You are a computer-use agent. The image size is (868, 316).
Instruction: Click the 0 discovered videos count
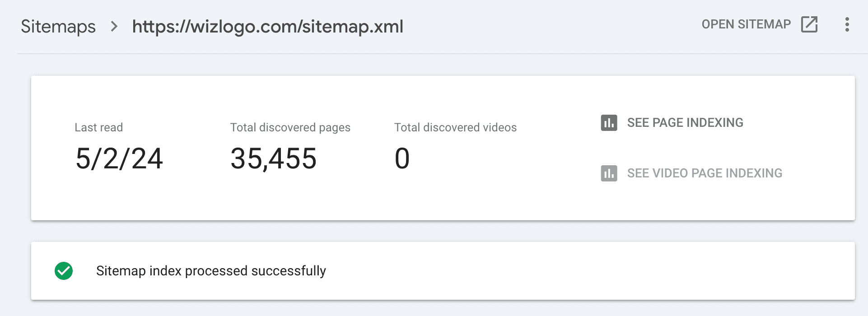[402, 159]
